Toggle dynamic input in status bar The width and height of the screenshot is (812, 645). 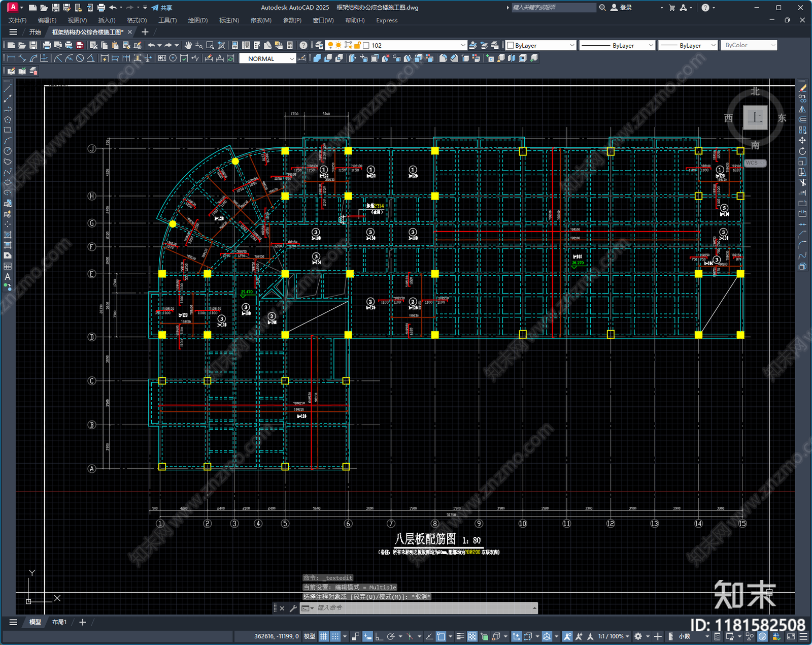367,636
